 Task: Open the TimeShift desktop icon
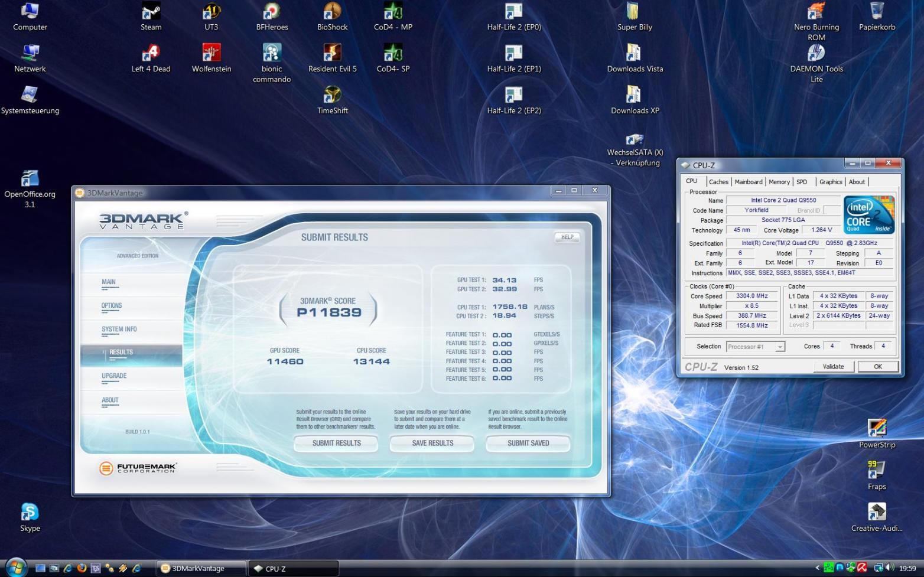click(333, 100)
